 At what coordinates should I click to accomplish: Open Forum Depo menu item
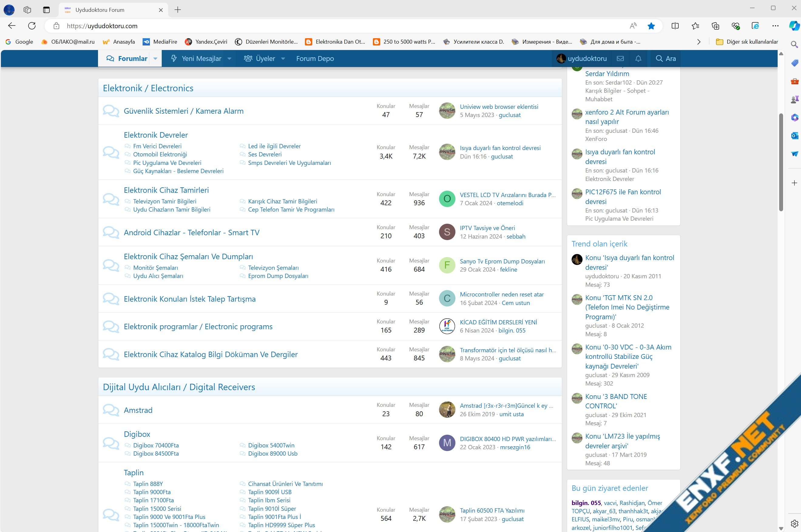click(x=315, y=59)
